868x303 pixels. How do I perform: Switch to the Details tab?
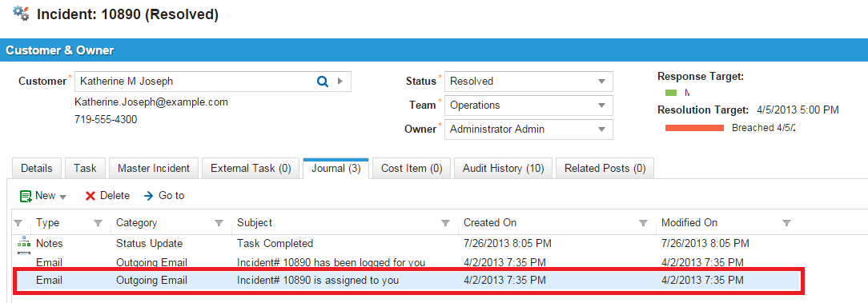[37, 169]
